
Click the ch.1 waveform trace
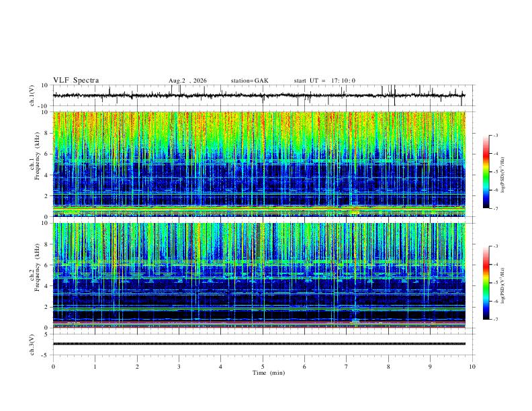pos(259,95)
